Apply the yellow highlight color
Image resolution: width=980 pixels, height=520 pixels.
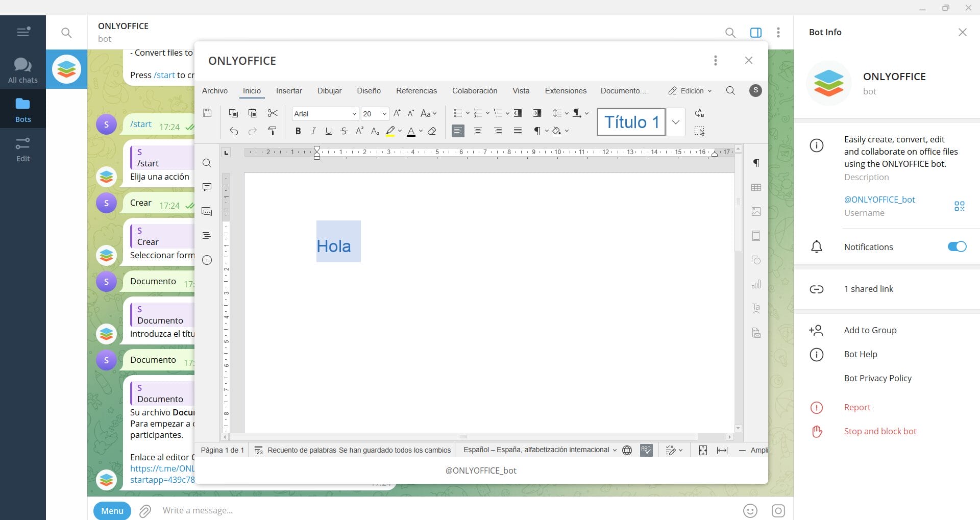click(390, 131)
